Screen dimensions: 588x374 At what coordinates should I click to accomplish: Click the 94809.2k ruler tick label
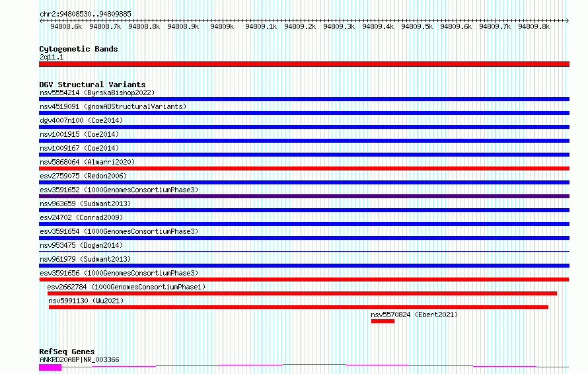(300, 26)
